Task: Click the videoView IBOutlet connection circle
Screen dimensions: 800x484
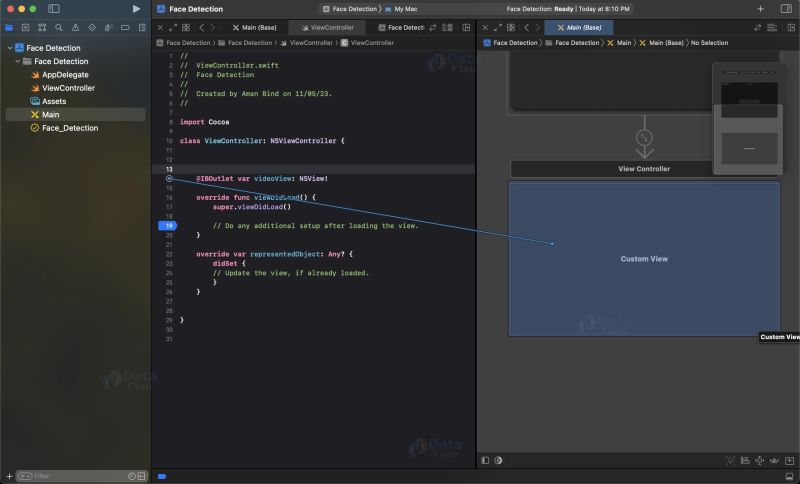Action: point(169,179)
